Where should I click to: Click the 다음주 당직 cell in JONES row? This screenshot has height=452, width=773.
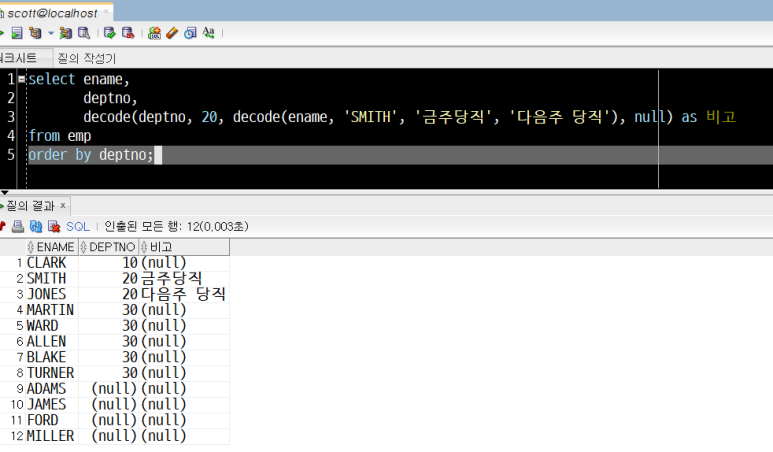click(x=184, y=294)
